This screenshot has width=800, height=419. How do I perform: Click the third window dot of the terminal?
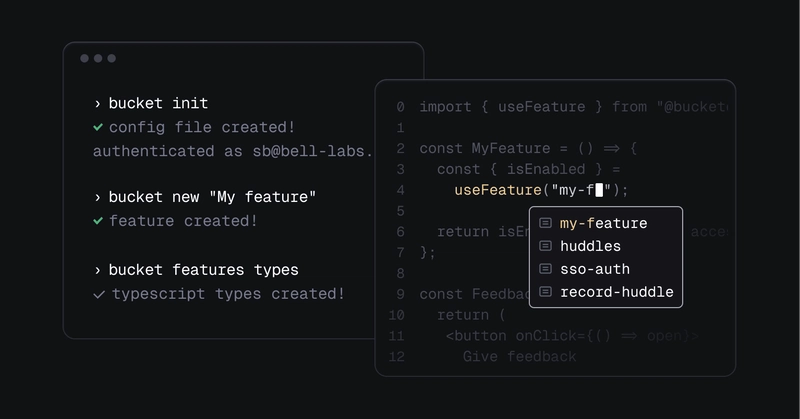pos(111,58)
